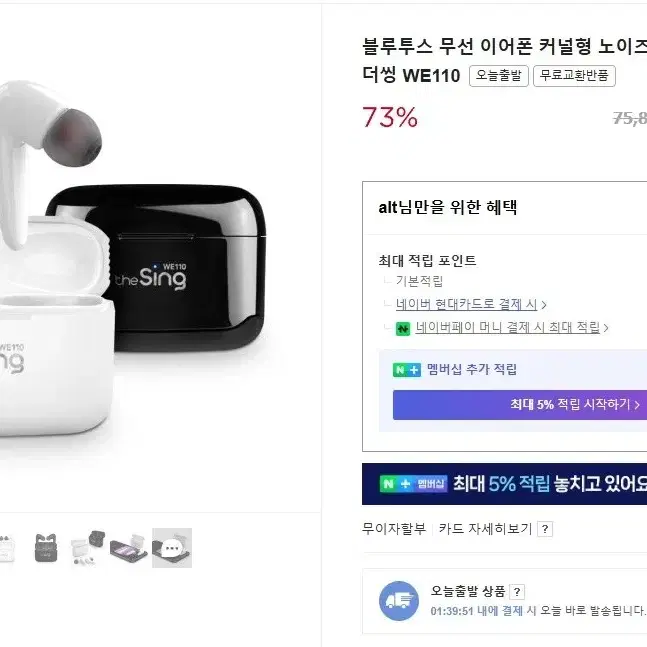
Task: Click the 오늘출발 delivery truck icon
Action: 399,600
